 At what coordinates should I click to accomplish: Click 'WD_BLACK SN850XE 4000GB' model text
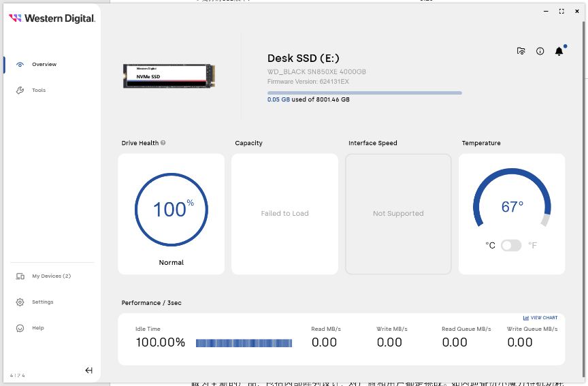click(316, 71)
